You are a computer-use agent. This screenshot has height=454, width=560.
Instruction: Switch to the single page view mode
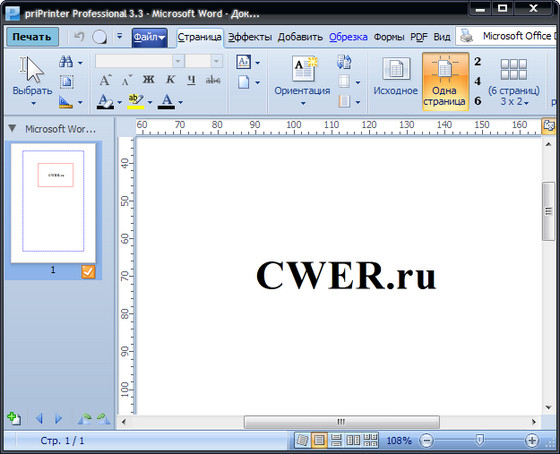click(319, 440)
